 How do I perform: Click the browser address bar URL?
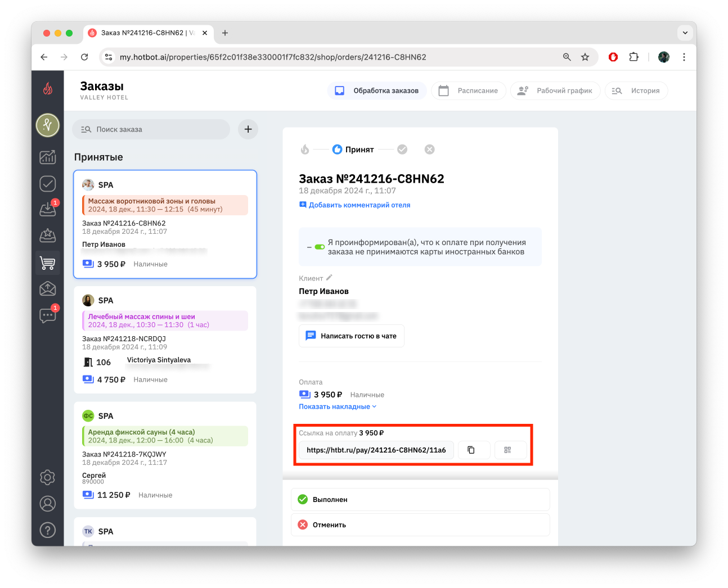(273, 57)
